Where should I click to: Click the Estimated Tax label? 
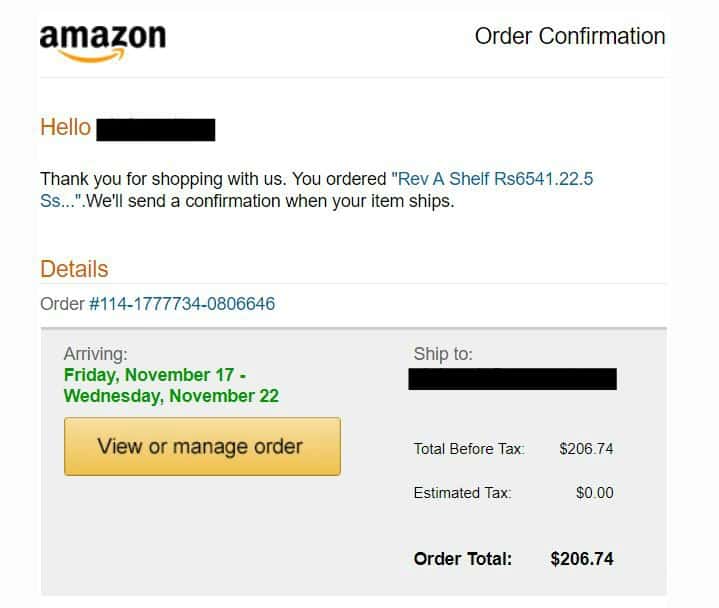point(462,492)
